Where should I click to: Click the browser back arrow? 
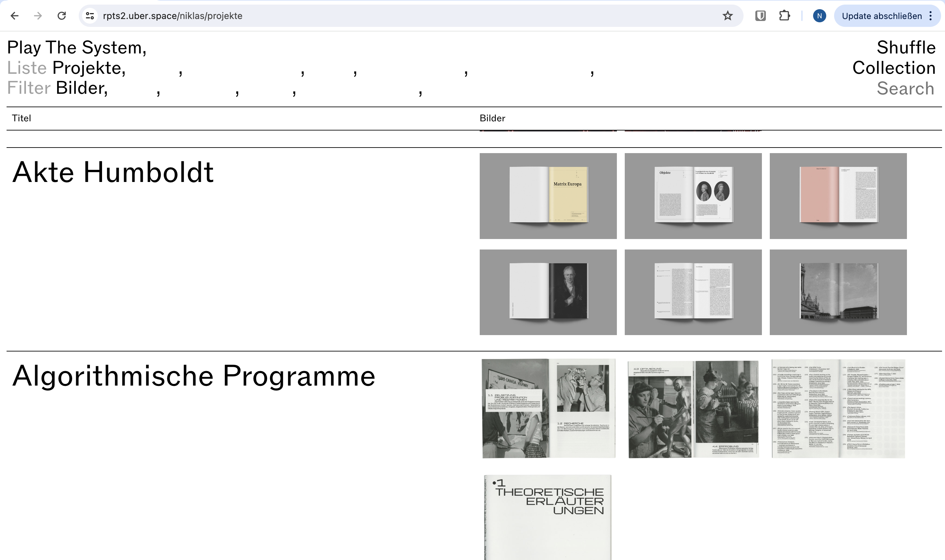[14, 16]
